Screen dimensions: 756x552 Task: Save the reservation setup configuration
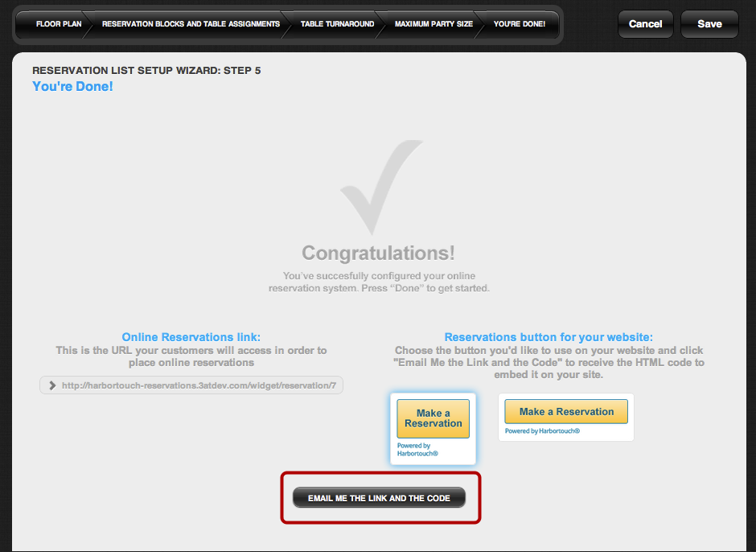pos(709,24)
